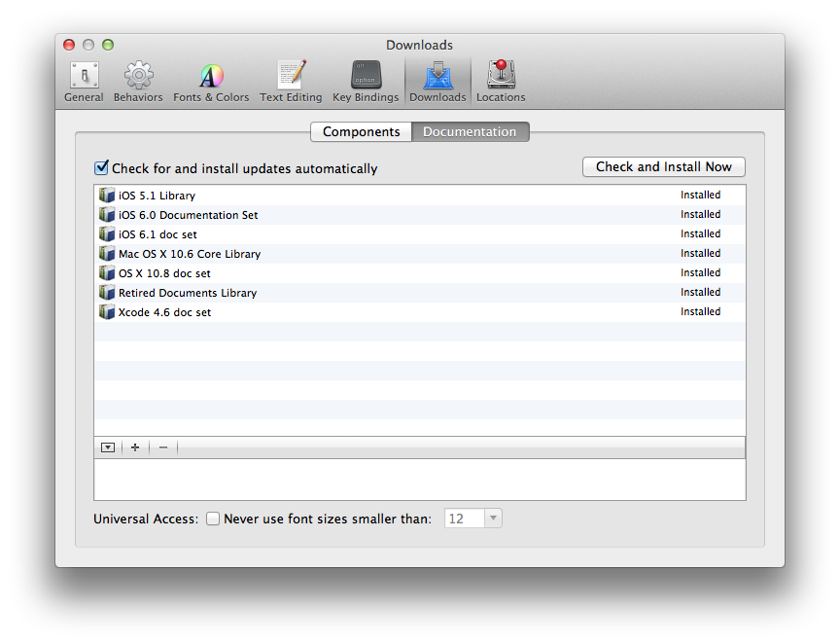Click Installed status of iOS 5.1 Library

coord(700,195)
